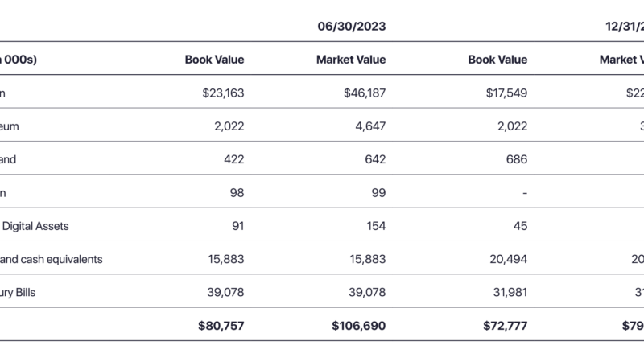
Task: Select the $80,757 total book value
Action: pos(220,326)
